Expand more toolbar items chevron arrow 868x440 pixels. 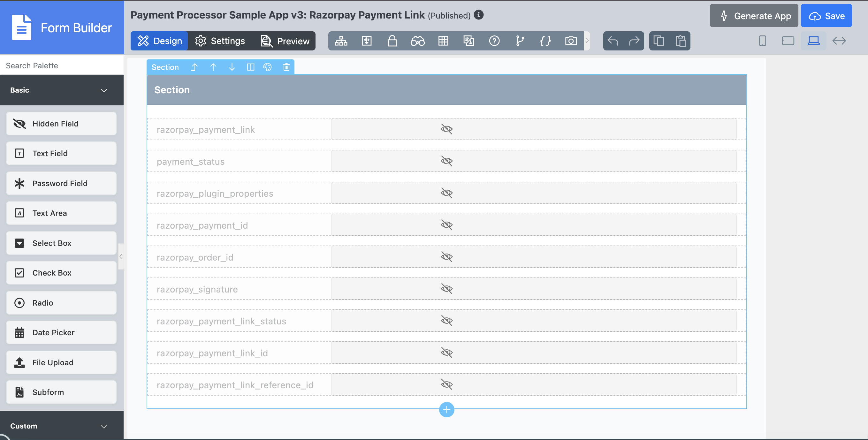coord(587,41)
